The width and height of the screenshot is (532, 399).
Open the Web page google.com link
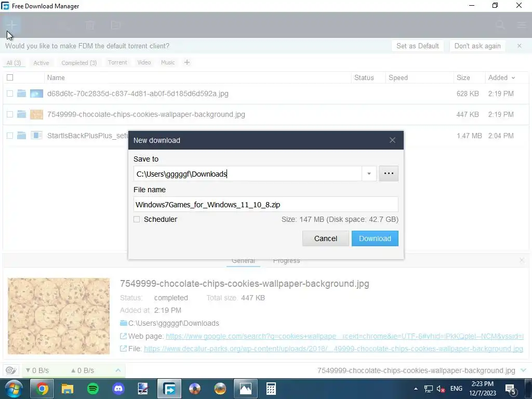coord(344,336)
